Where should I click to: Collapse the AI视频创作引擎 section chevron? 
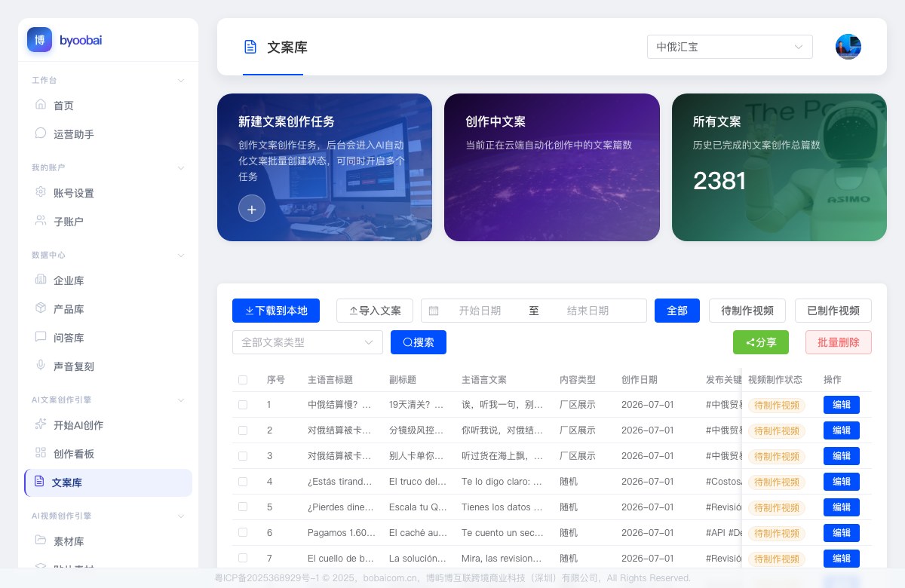coord(181,516)
